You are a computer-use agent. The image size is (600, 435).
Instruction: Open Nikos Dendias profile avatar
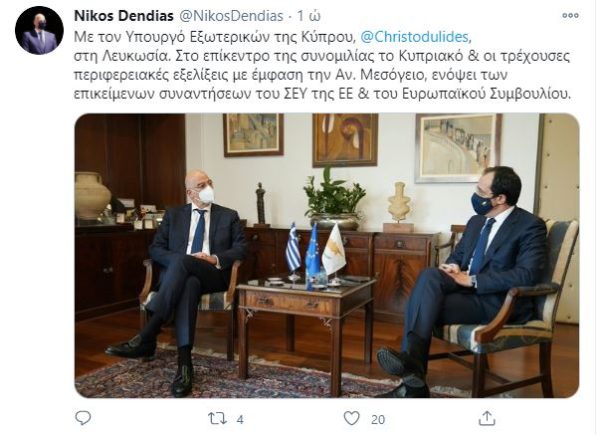[39, 30]
